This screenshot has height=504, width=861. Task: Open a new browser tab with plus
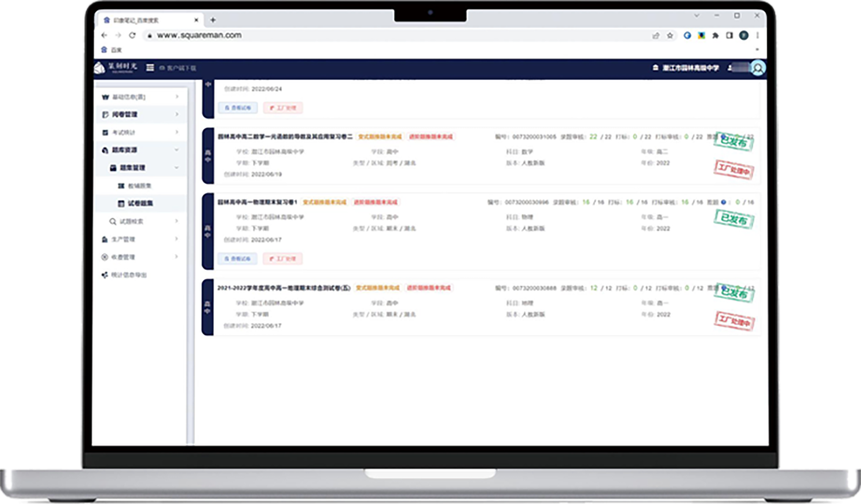(x=213, y=20)
